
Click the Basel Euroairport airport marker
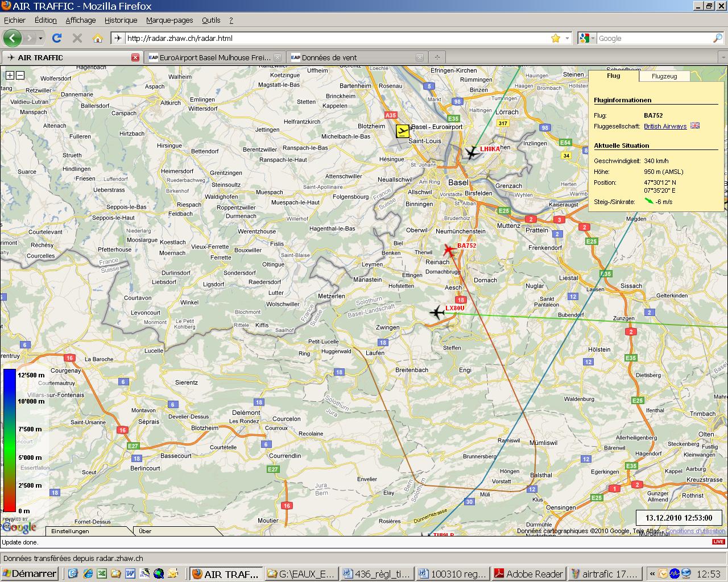403,131
